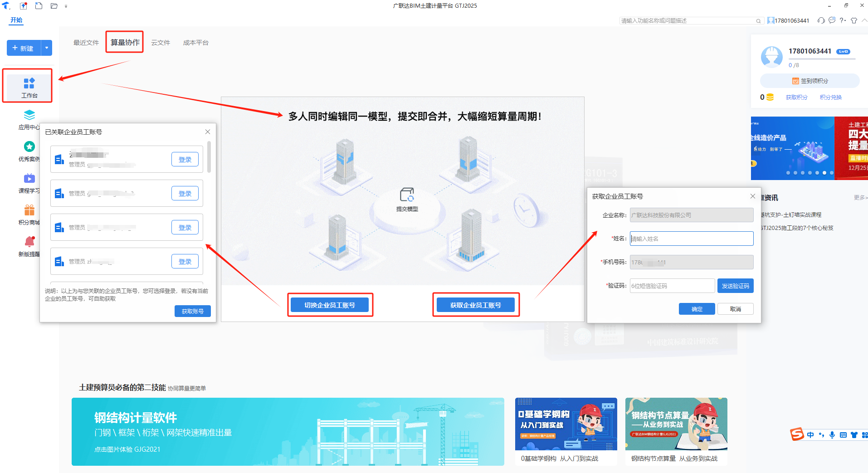Click the 新版提醒 bell icon
This screenshot has height=473, width=868.
point(29,243)
